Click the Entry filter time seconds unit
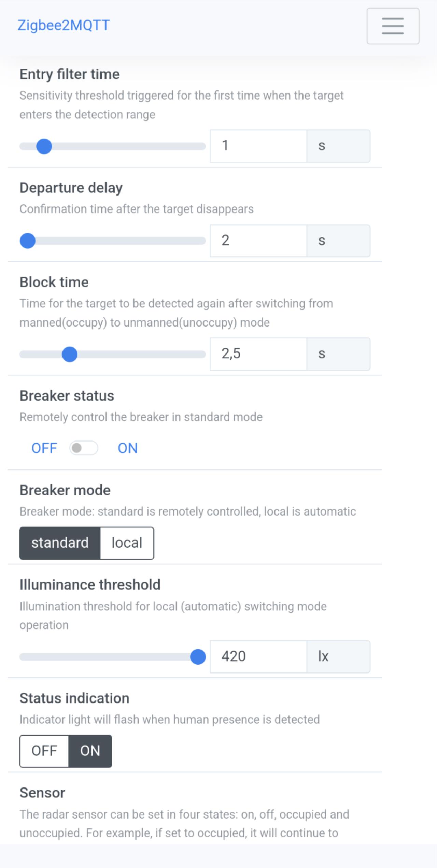The width and height of the screenshot is (437, 868). click(338, 146)
